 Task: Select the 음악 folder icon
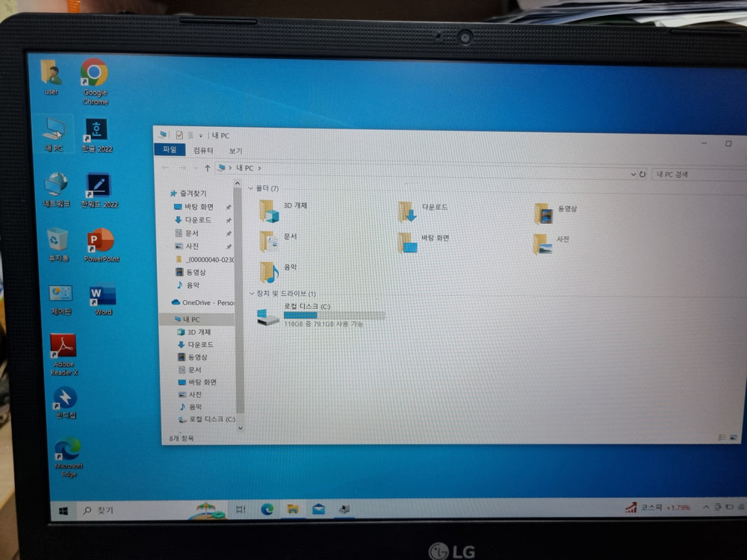coord(270,270)
